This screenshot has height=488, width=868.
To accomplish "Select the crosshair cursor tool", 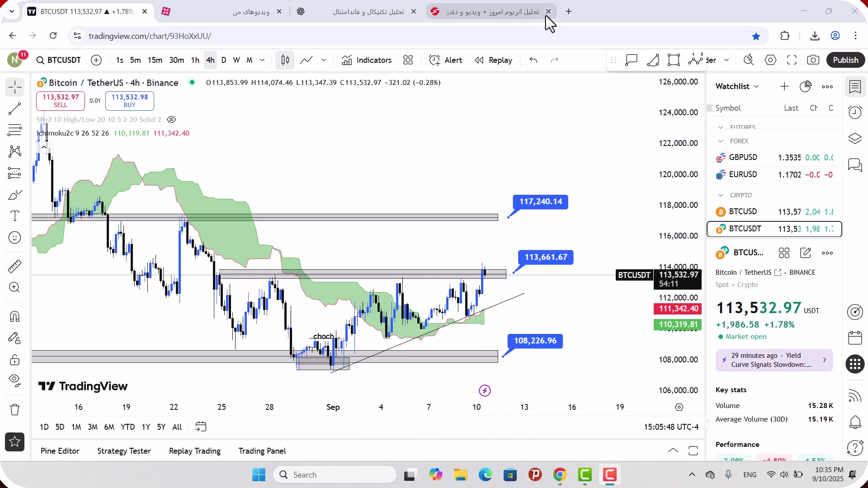I will click(x=14, y=87).
